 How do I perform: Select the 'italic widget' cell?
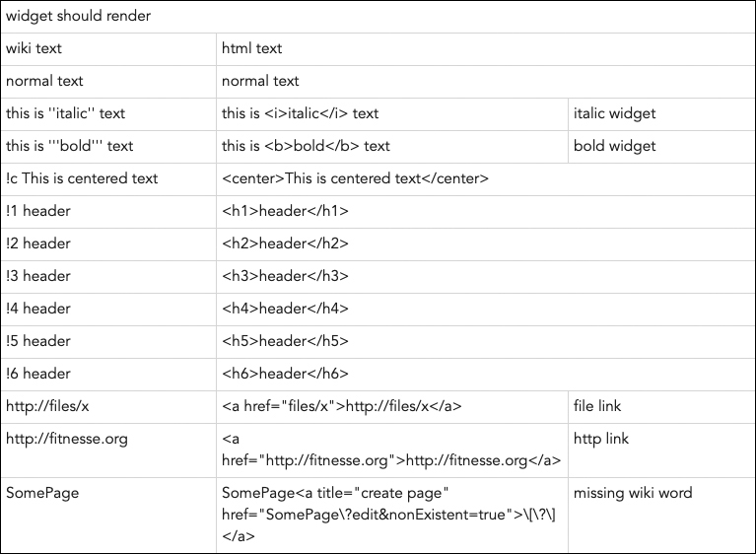[614, 113]
